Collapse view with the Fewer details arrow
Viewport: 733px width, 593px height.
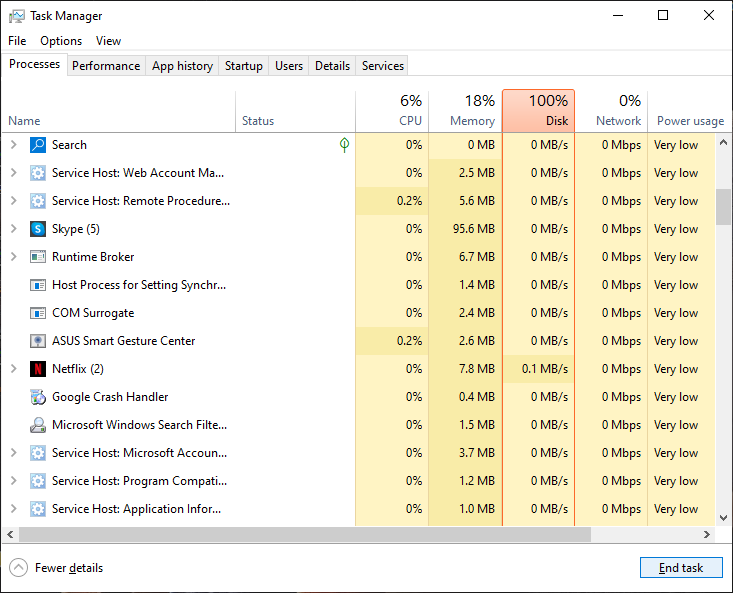pyautogui.click(x=18, y=568)
